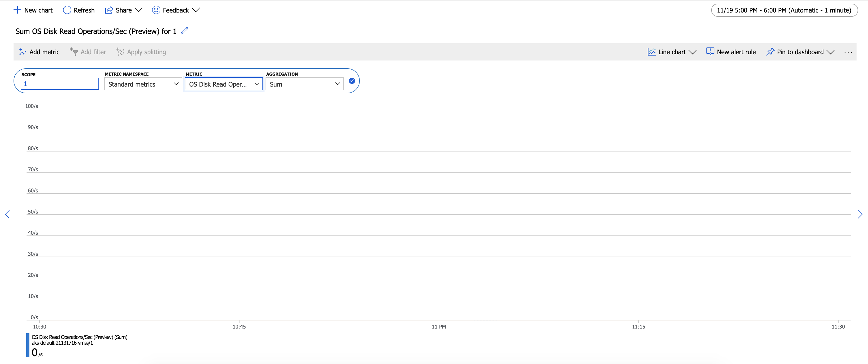Screen dimensions: 868x364
Task: Click the Feedback smiley face icon
Action: [156, 10]
